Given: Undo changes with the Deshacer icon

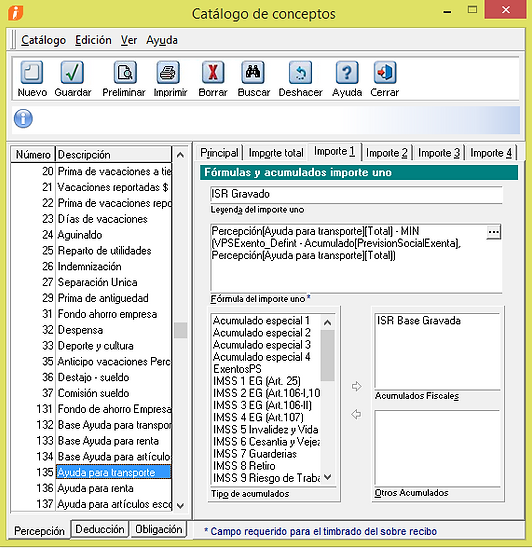Looking at the screenshot, I should point(300,72).
